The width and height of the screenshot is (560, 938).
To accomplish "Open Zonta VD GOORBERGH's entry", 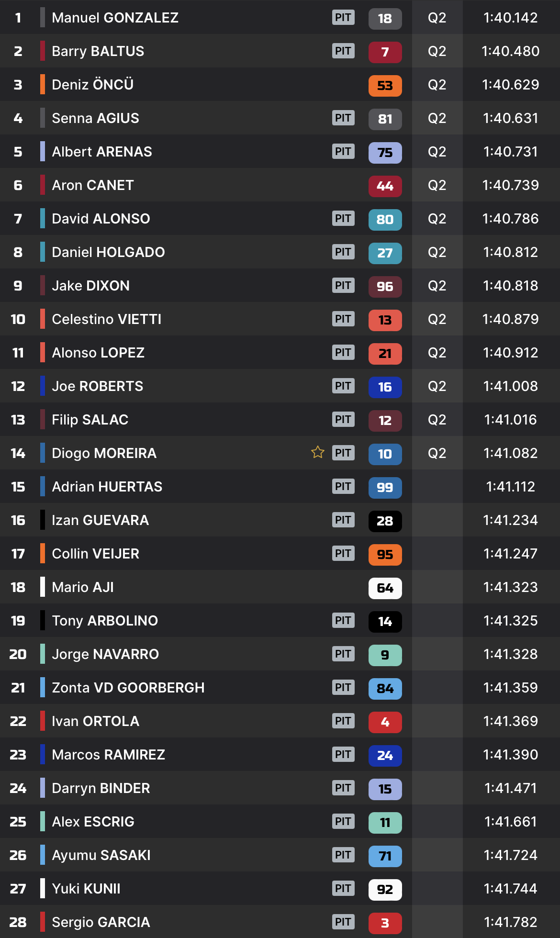I will pos(128,688).
